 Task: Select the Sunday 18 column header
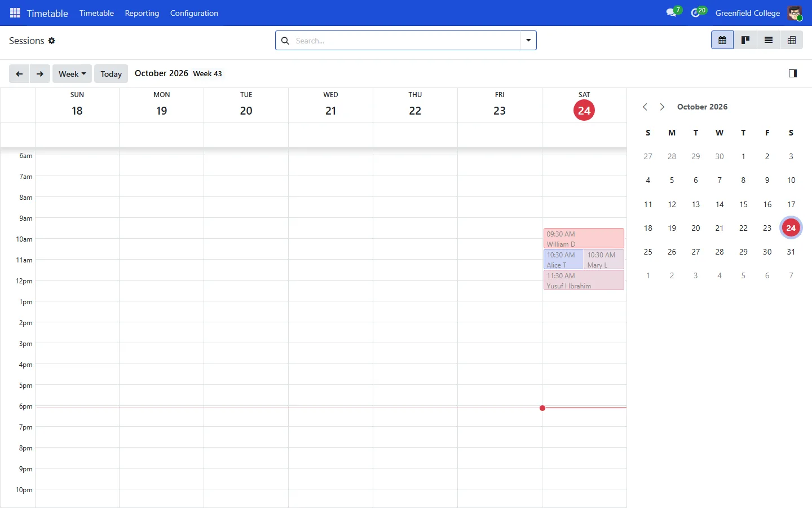tap(77, 105)
